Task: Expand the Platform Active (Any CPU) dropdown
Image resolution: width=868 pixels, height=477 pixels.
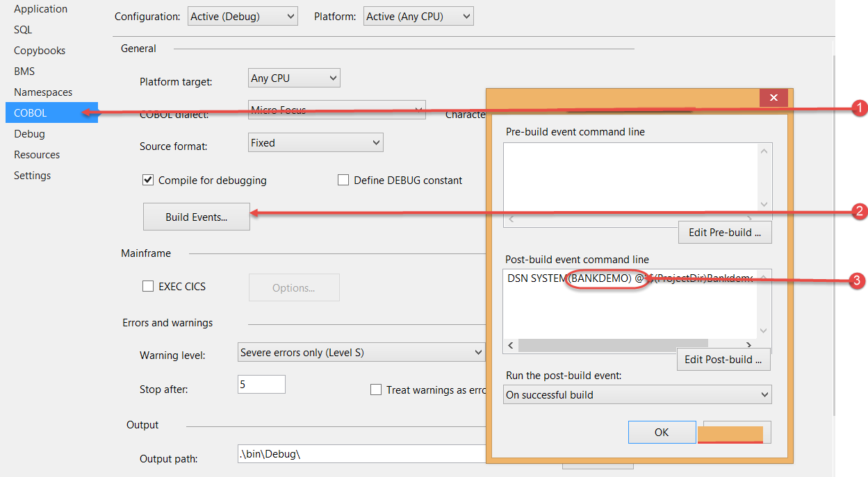Action: 418,17
